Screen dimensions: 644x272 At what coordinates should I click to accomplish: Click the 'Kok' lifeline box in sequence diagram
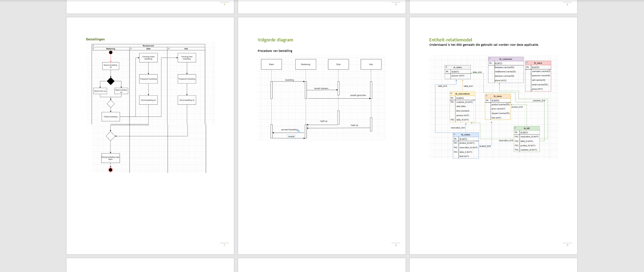(x=371, y=64)
